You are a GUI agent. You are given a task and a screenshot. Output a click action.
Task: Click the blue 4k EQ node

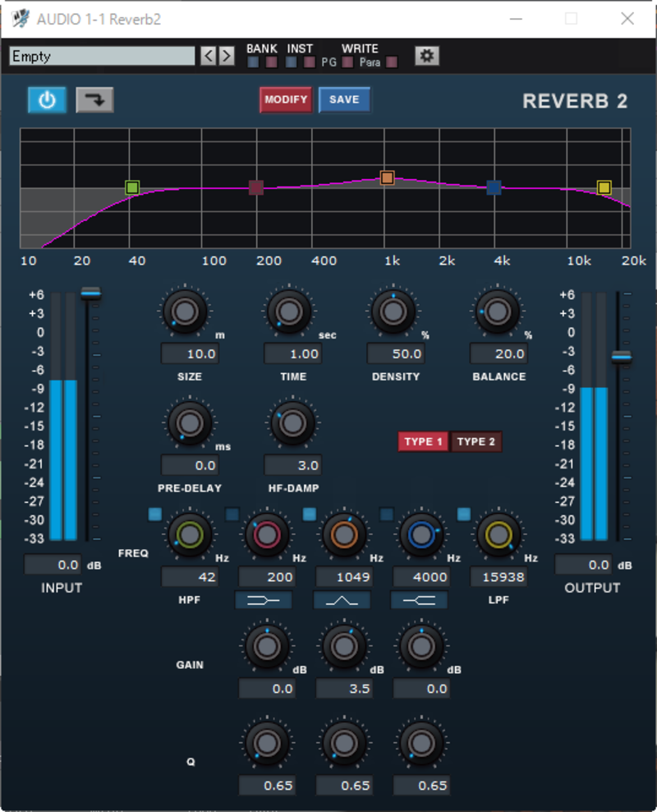pyautogui.click(x=494, y=187)
